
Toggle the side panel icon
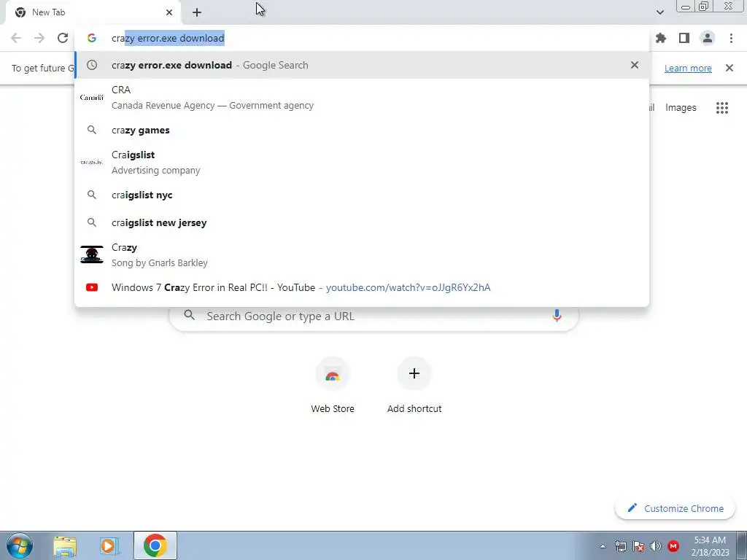[x=684, y=38]
